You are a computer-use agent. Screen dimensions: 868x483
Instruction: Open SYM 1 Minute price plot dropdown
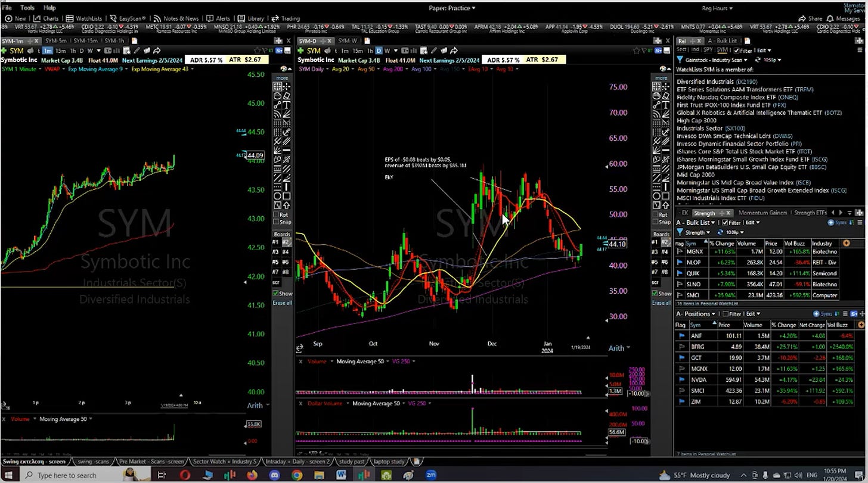click(23, 69)
